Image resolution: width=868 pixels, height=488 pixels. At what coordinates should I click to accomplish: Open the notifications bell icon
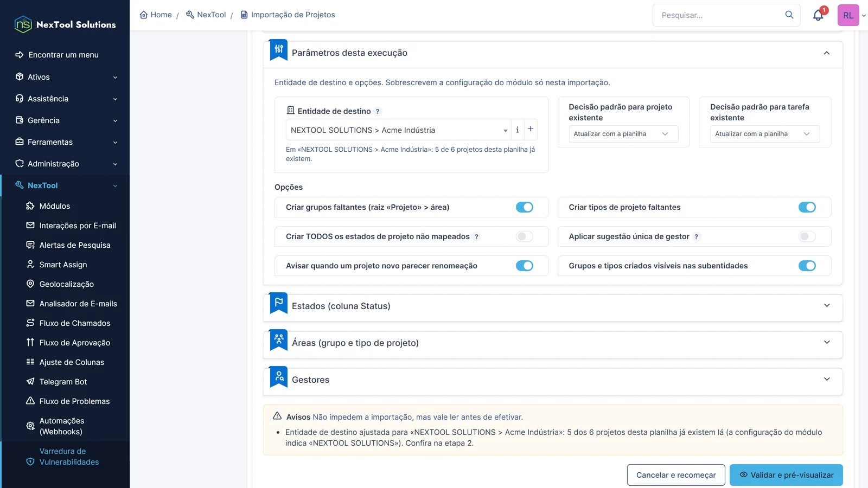818,15
